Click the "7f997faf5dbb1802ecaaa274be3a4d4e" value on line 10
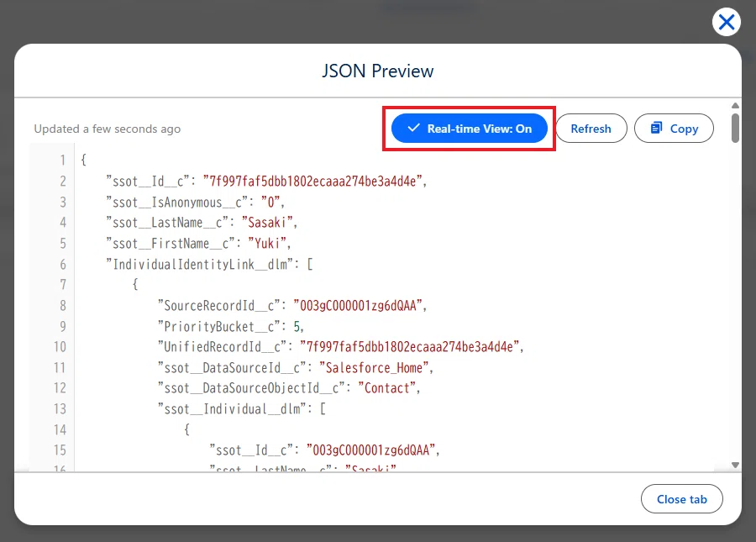This screenshot has height=542, width=756. (409, 347)
